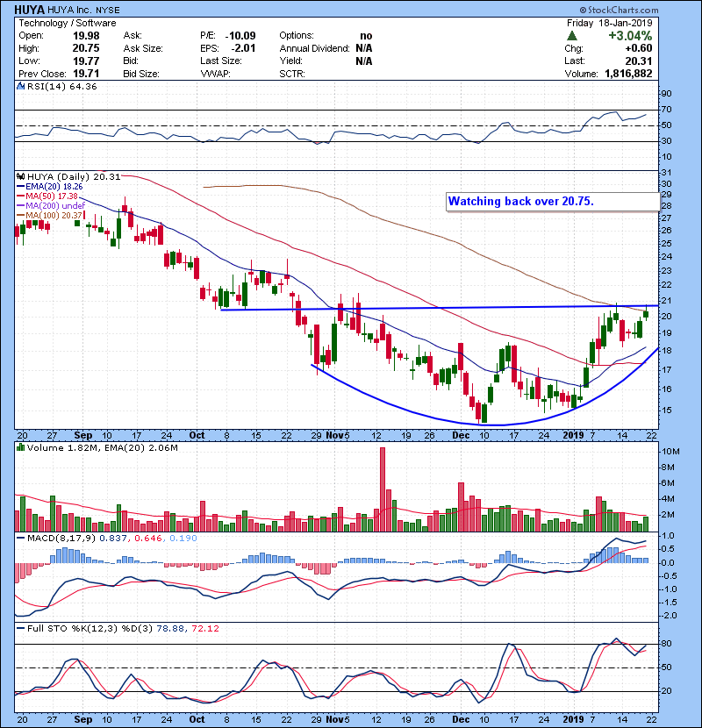Click the Options value no
Image resolution: width=702 pixels, height=728 pixels.
point(366,36)
